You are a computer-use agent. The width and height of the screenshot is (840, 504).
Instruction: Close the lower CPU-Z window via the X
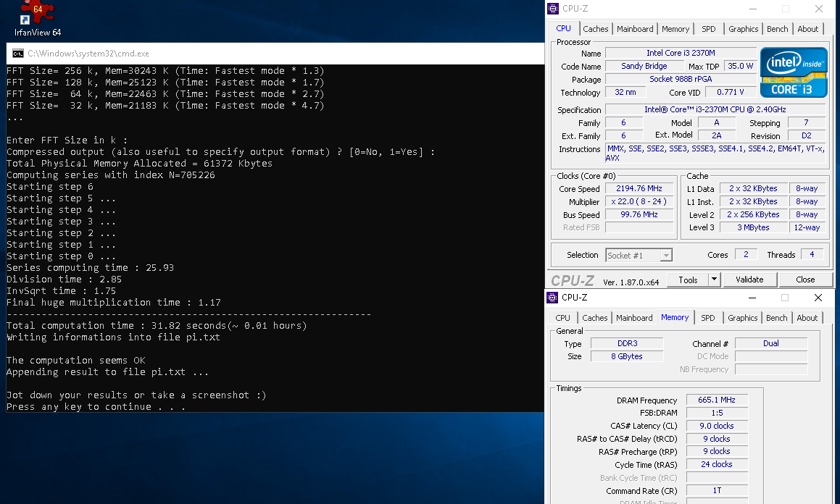click(818, 298)
